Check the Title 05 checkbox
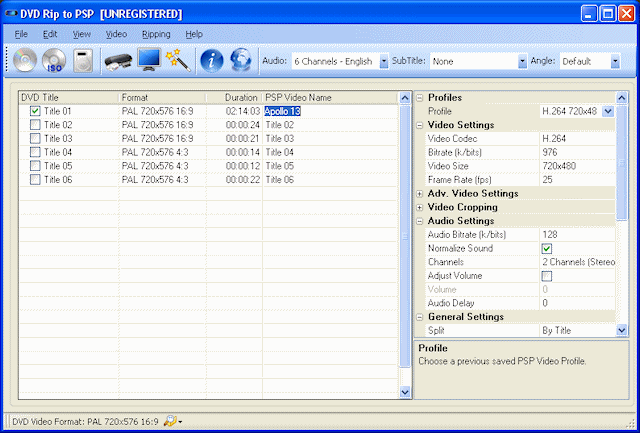 tap(36, 166)
